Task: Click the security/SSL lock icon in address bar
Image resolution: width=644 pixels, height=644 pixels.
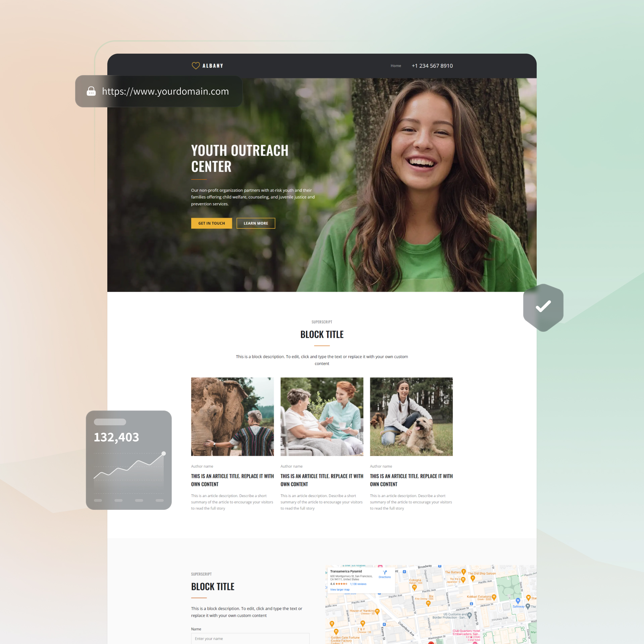Action: pos(90,92)
